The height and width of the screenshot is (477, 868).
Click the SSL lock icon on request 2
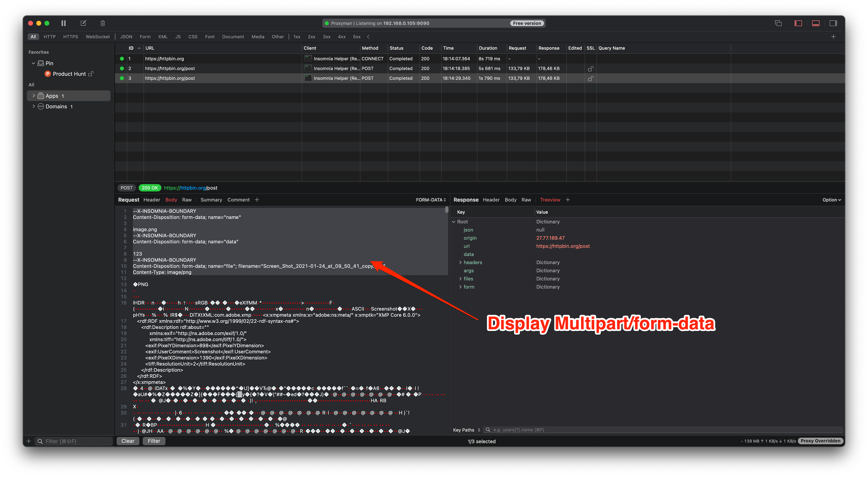coord(590,69)
